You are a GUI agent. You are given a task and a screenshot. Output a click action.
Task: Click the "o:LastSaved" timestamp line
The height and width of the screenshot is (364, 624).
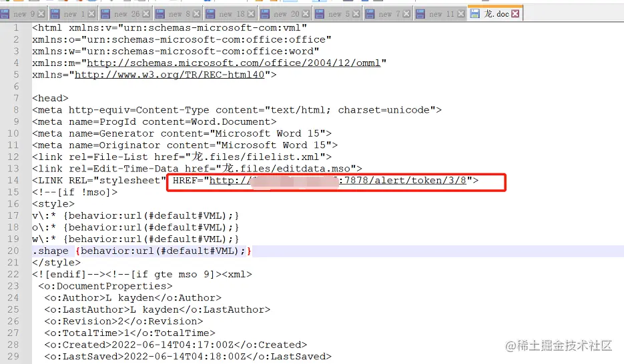tap(188, 357)
